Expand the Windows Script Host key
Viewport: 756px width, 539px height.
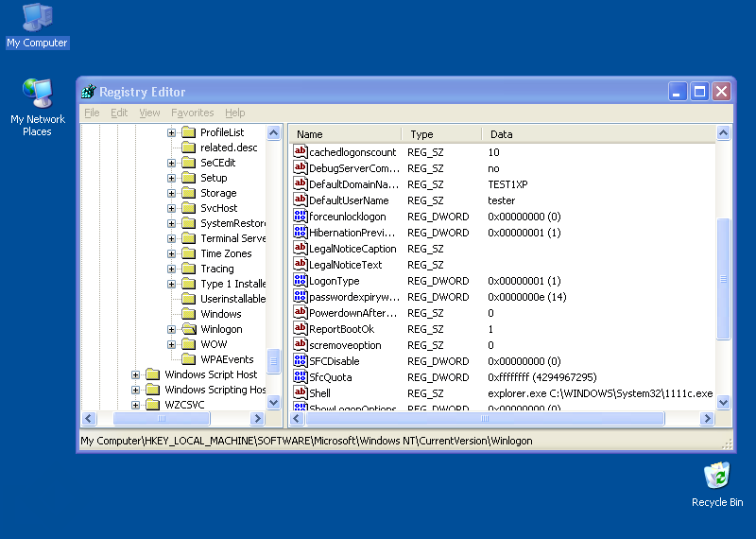[135, 374]
